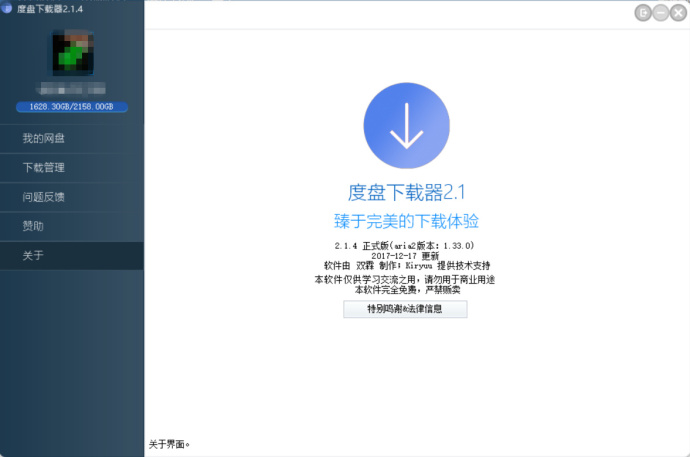Click the user avatar picture

73,53
